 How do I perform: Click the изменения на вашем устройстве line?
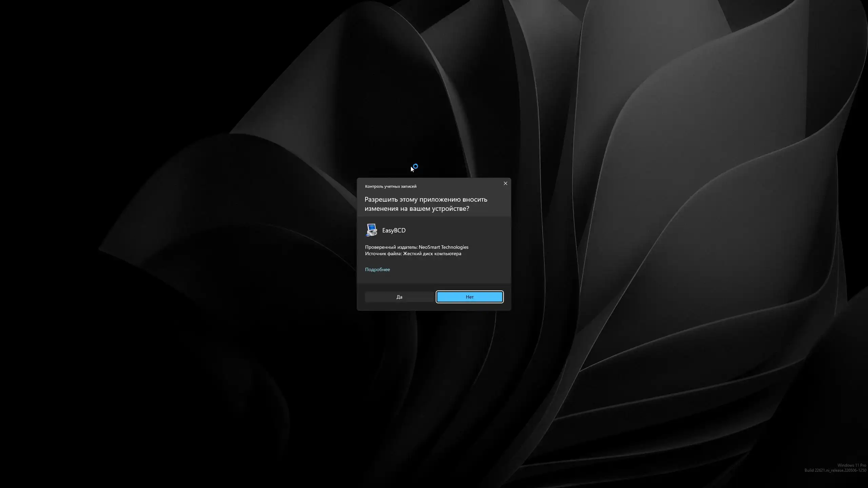pos(417,209)
